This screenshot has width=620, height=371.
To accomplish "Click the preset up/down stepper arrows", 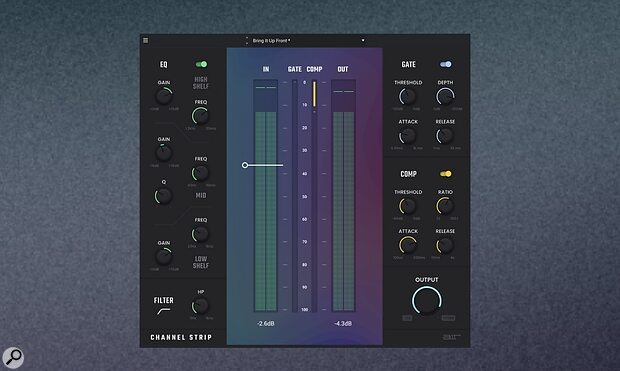I will tap(247, 40).
